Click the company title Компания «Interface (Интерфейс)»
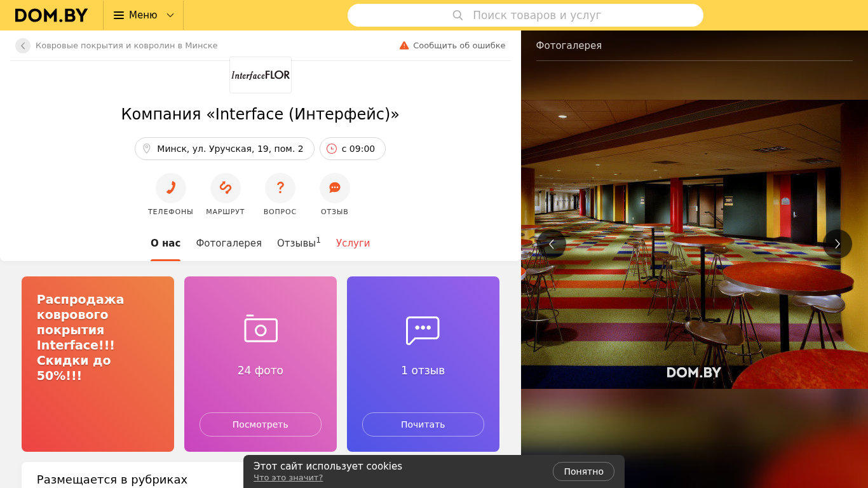This screenshot has width=868, height=488. tap(261, 114)
